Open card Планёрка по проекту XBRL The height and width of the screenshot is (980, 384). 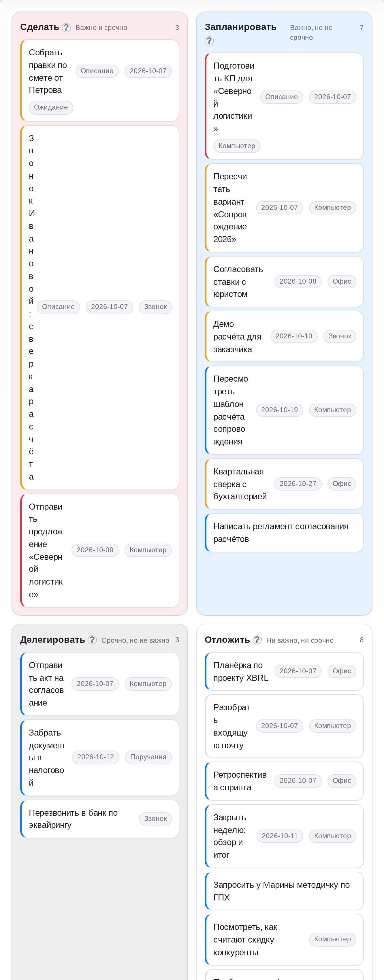(284, 672)
